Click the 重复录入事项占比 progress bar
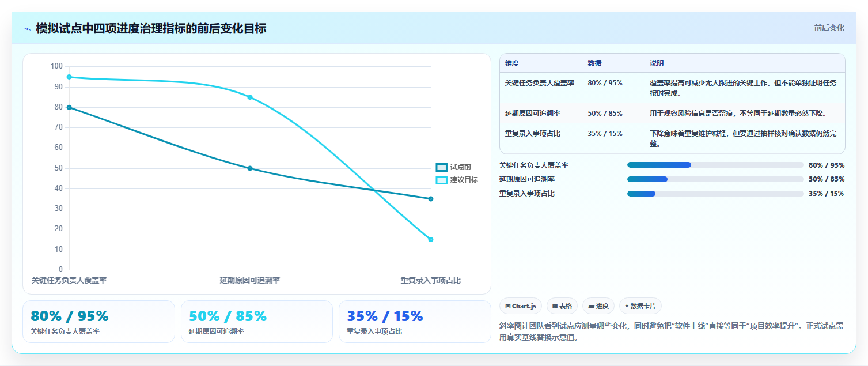This screenshot has width=868, height=366. (715, 194)
